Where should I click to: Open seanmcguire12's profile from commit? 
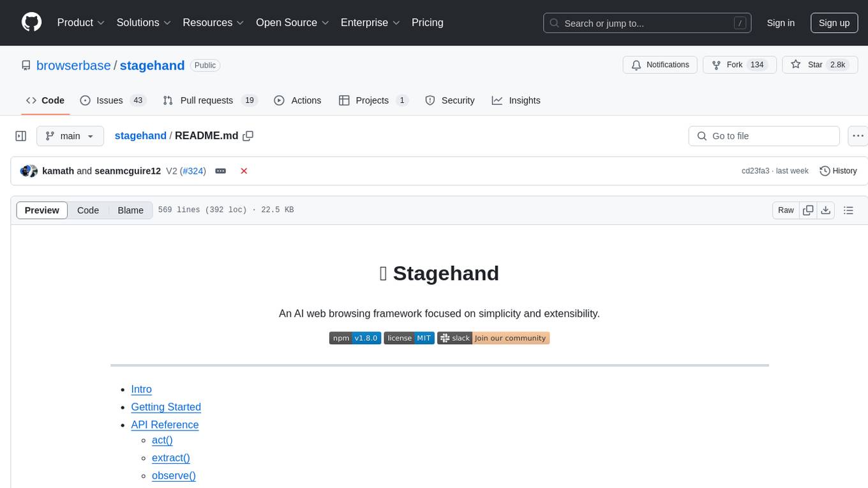128,171
